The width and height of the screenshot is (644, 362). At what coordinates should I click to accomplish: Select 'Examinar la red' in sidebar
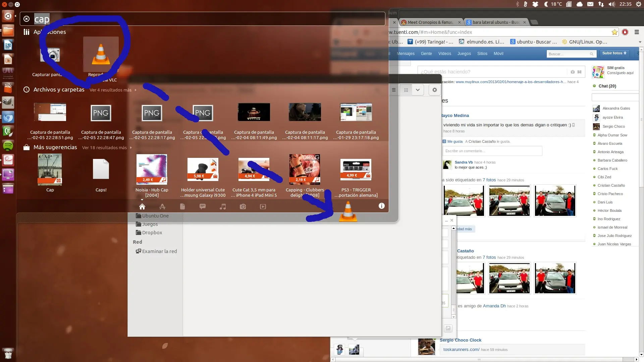coord(156,251)
